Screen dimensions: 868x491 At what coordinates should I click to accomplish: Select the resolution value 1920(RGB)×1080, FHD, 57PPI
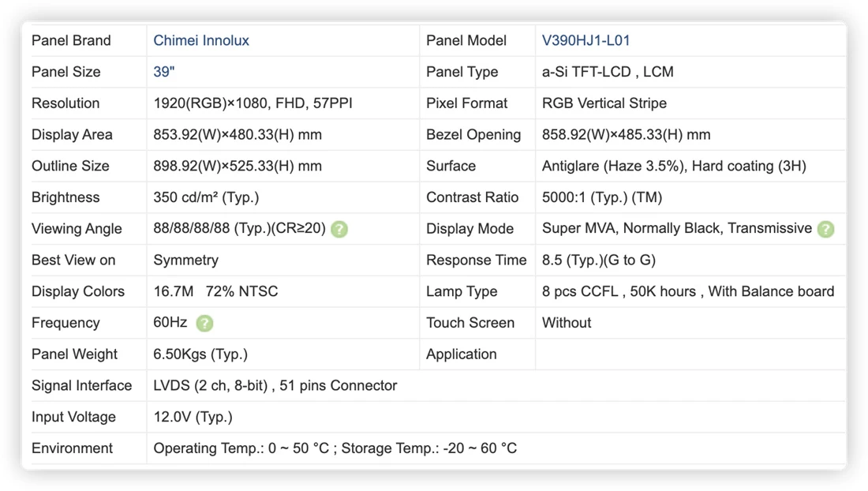click(253, 103)
